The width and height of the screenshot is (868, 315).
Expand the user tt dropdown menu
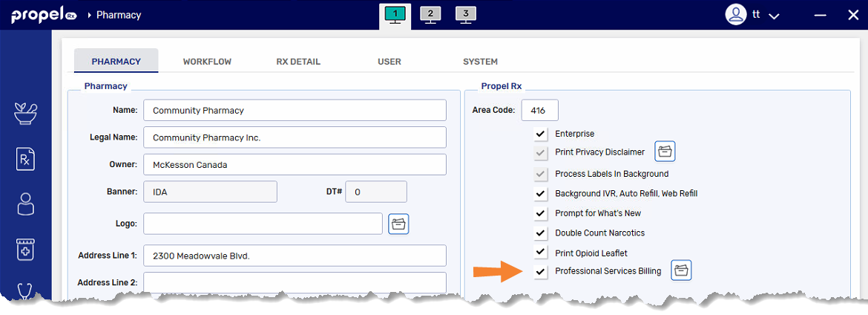pos(774,16)
